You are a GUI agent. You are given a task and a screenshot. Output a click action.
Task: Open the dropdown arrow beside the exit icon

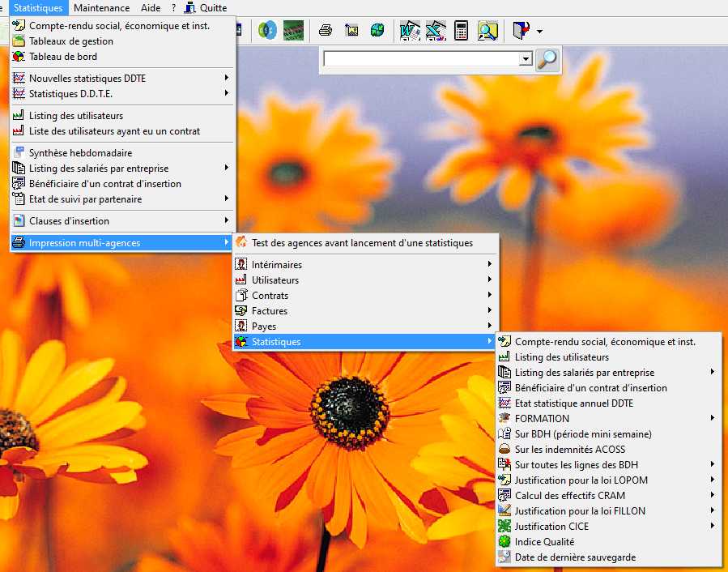[x=539, y=32]
